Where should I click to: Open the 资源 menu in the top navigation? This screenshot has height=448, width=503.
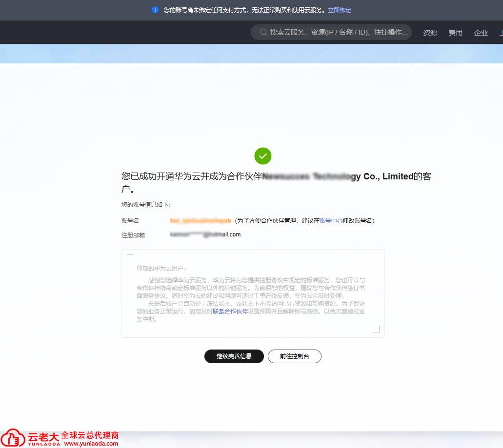click(430, 33)
